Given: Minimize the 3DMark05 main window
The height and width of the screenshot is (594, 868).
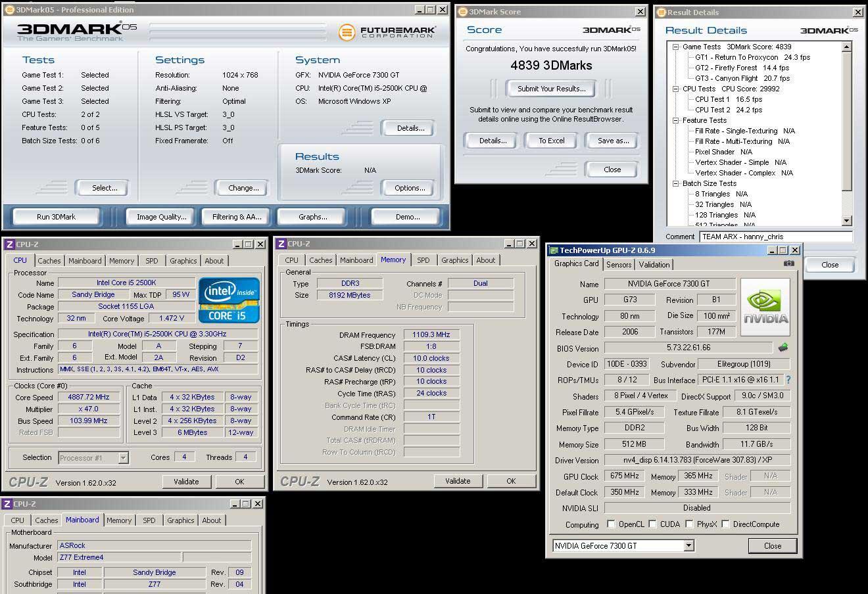Looking at the screenshot, I should pyautogui.click(x=420, y=10).
